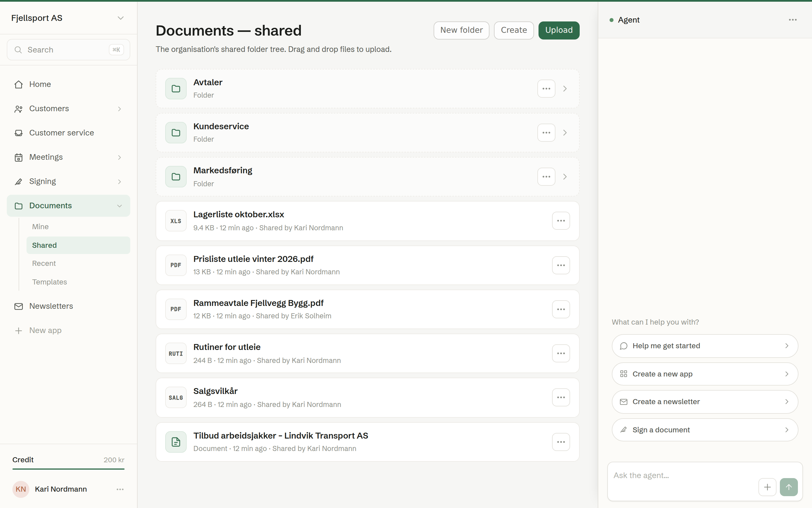Image resolution: width=812 pixels, height=508 pixels.
Task: Click the document icon for Tilbud arbeidsjakker
Action: (x=176, y=442)
